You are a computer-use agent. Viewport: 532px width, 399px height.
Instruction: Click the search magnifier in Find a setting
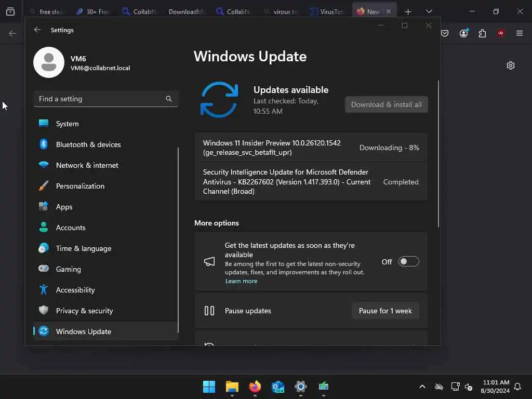tap(169, 99)
